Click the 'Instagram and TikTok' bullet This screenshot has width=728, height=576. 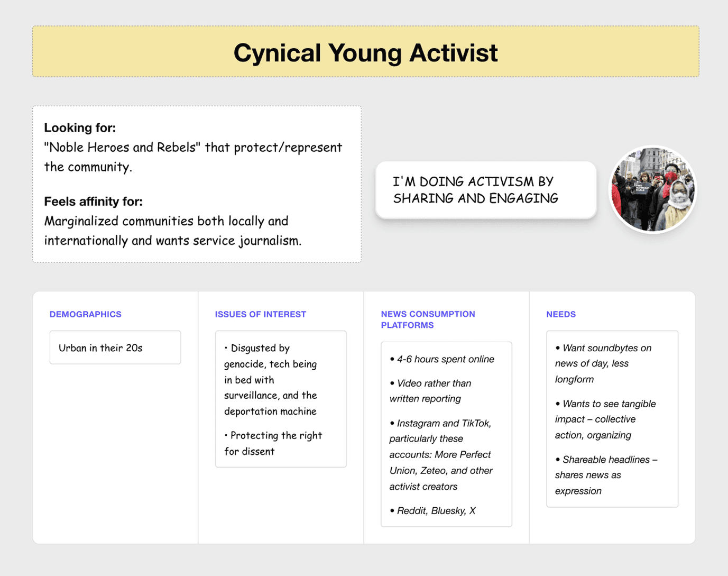pyautogui.click(x=441, y=455)
